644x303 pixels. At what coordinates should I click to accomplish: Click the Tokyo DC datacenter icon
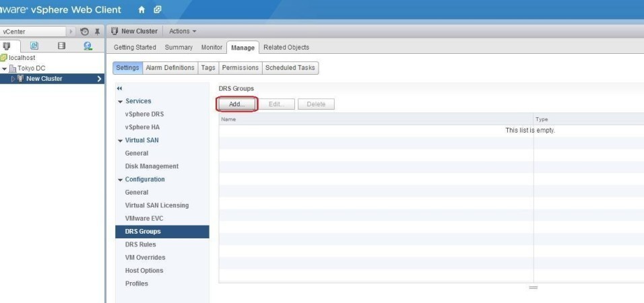click(13, 69)
